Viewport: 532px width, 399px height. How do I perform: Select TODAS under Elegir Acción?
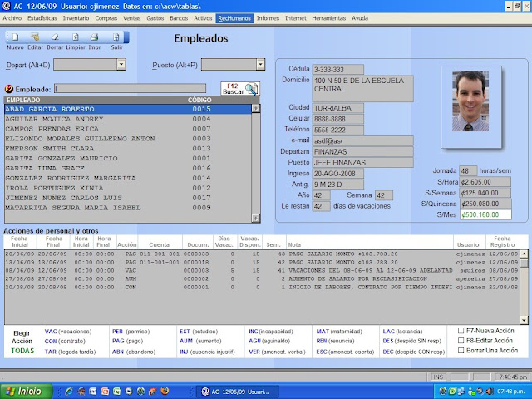point(22,351)
